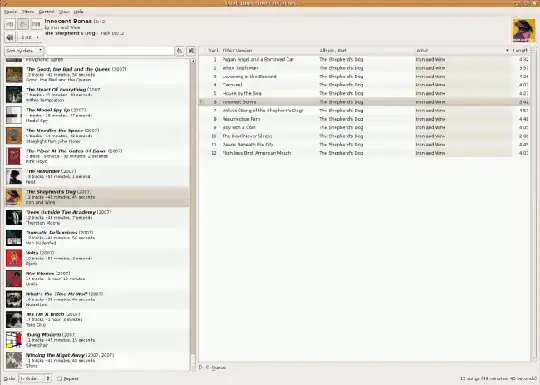Select track 3 Lovesong of the Buzzard
This screenshot has width=540, height=385.
click(x=364, y=76)
